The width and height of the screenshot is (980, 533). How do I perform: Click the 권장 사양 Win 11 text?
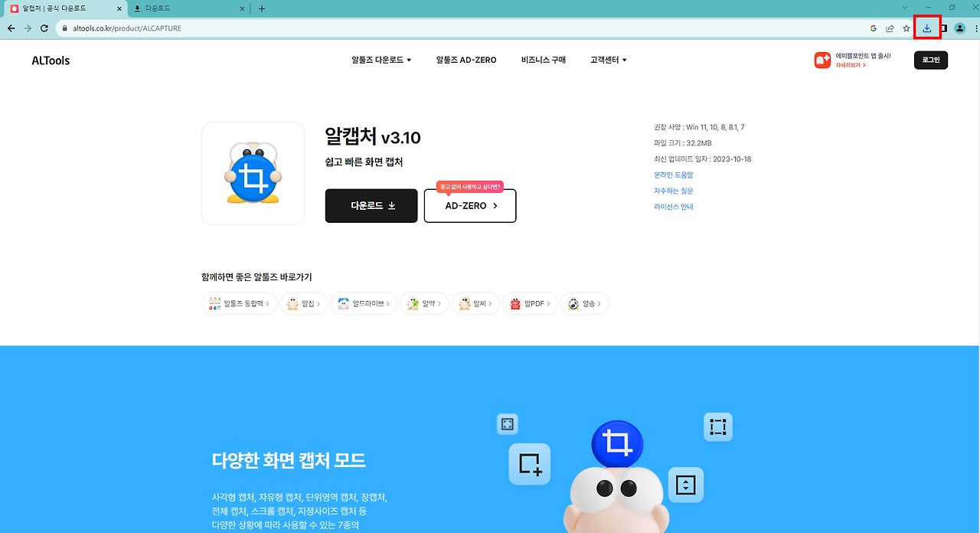pos(700,127)
